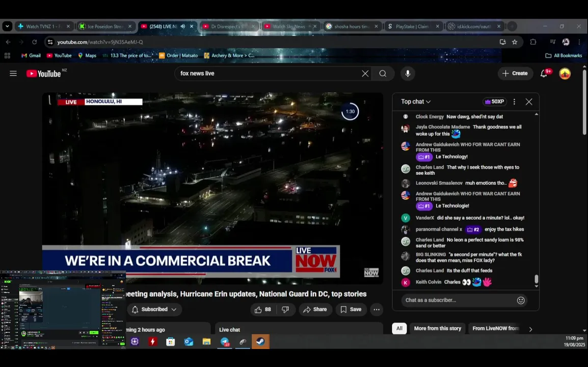The height and width of the screenshot is (367, 588).
Task: Open the Maps bookmark
Action: coord(87,56)
